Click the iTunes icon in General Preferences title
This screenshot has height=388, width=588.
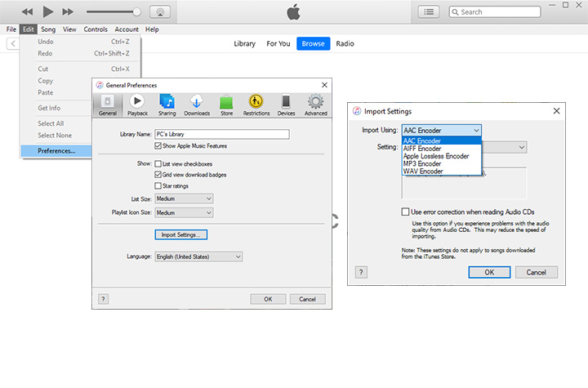[100, 85]
